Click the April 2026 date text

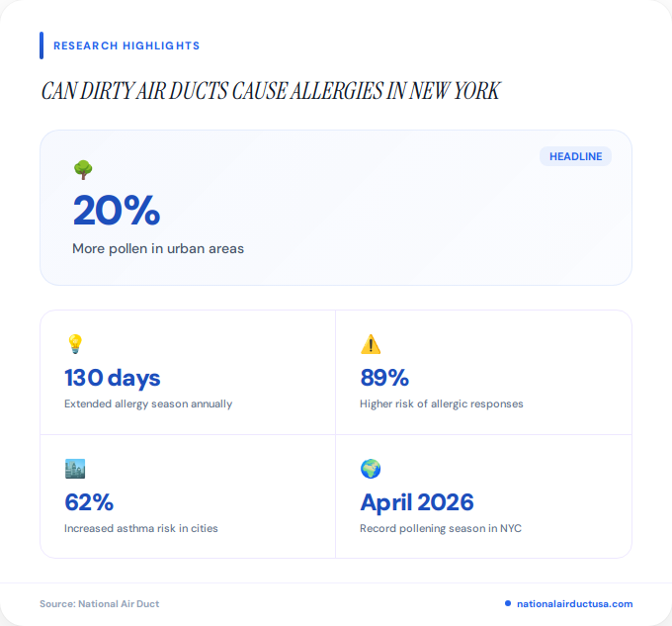[417, 502]
